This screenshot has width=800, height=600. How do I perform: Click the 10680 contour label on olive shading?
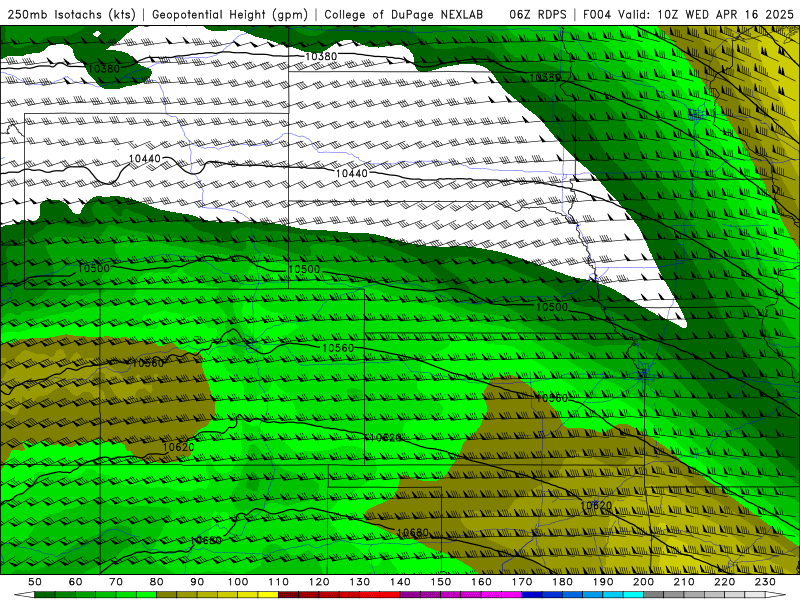tap(412, 533)
